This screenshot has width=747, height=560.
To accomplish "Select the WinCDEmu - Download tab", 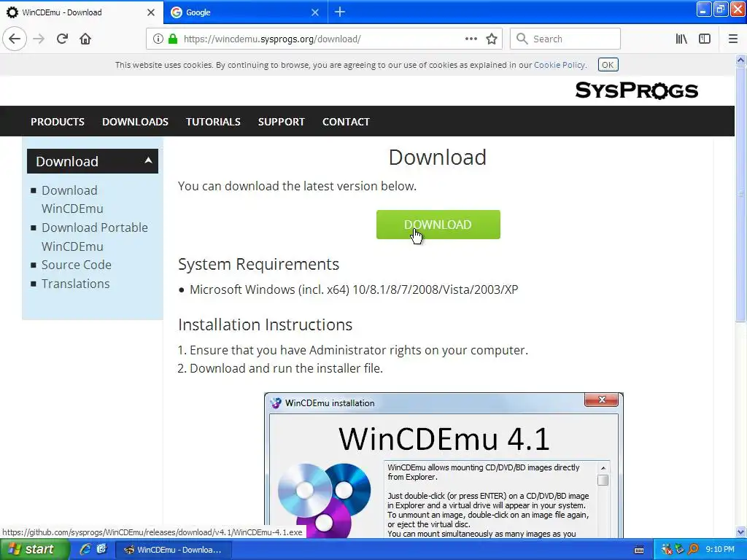I will (x=81, y=12).
